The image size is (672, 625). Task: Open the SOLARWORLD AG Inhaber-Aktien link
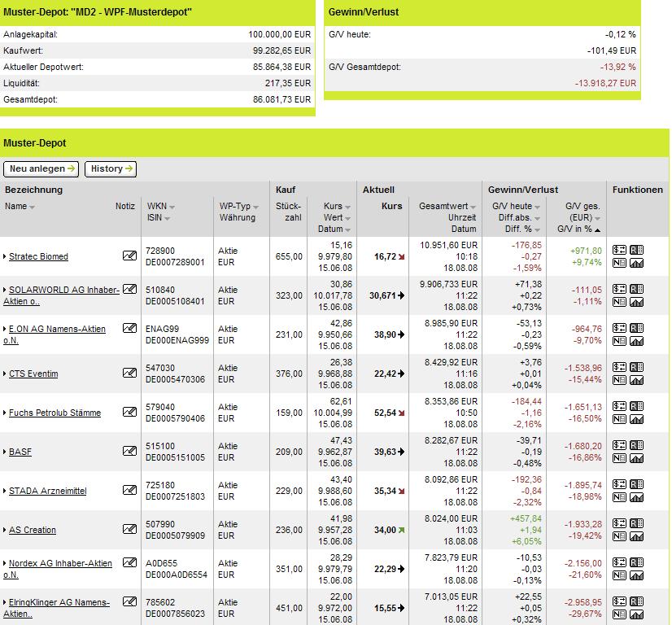[61, 295]
